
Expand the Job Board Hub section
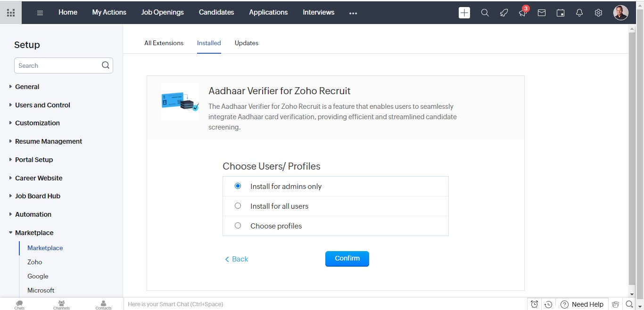click(37, 196)
